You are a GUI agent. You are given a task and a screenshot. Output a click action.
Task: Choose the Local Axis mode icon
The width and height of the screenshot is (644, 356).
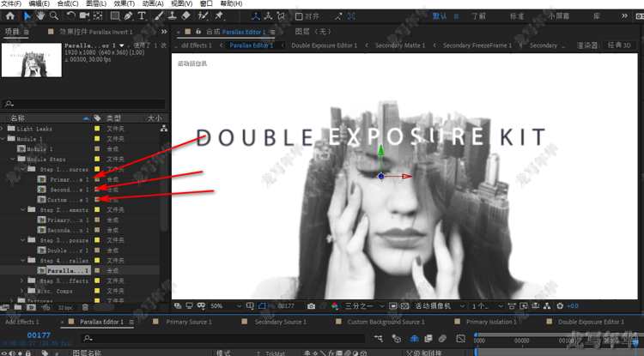pyautogui.click(x=256, y=16)
